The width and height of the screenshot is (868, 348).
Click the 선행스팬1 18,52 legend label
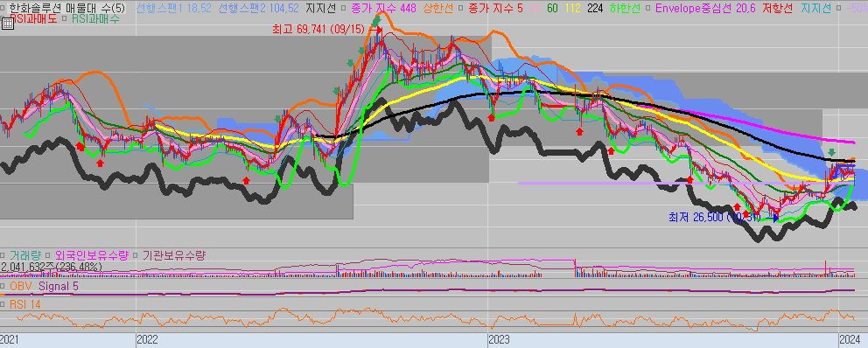[174, 8]
